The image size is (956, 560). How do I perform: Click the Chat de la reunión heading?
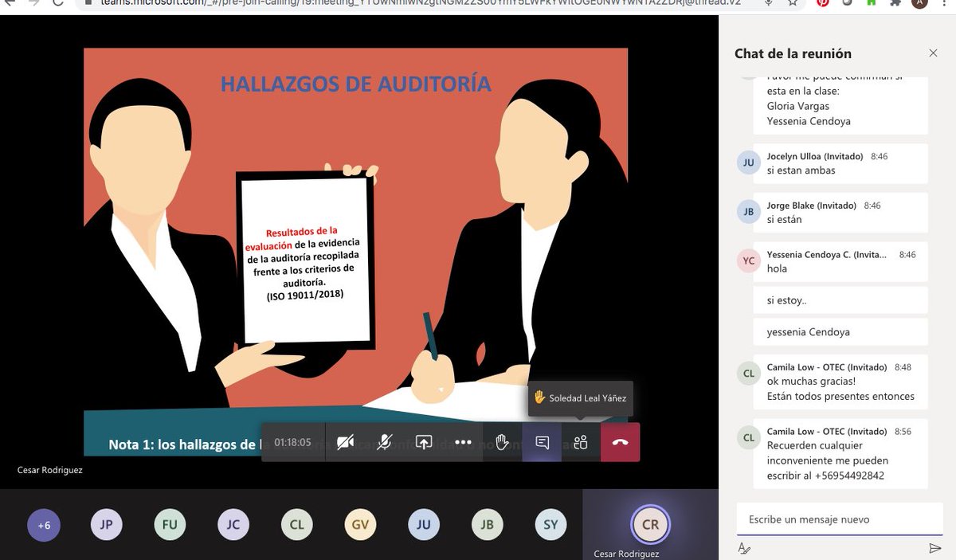click(793, 53)
